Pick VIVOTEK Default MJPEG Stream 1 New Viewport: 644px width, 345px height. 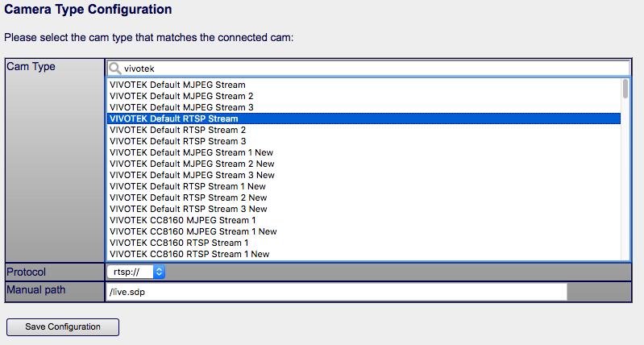click(x=364, y=152)
